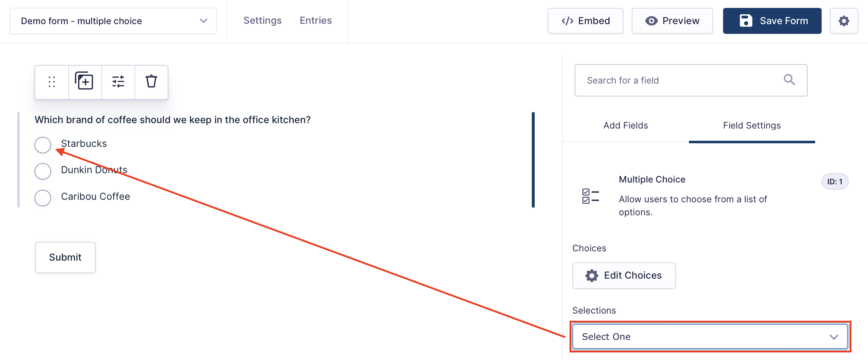Switch to the Add Fields tab
868x360 pixels.
pos(626,125)
